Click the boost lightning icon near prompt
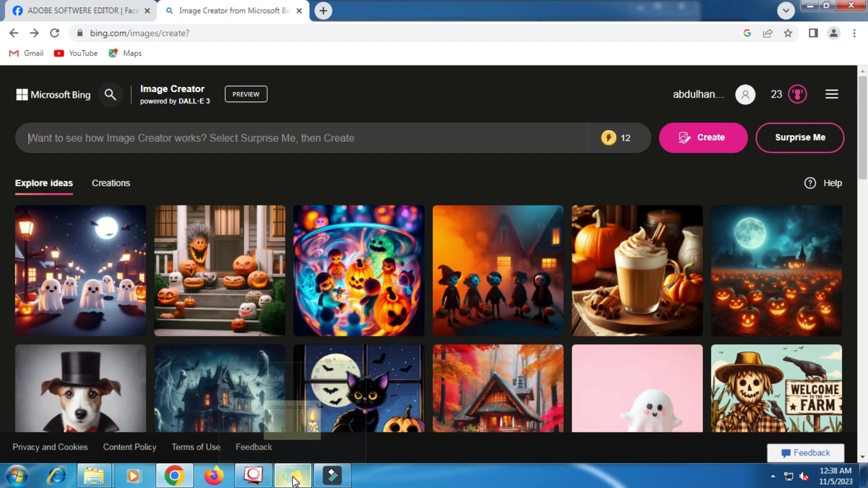The height and width of the screenshot is (488, 868). tap(609, 138)
